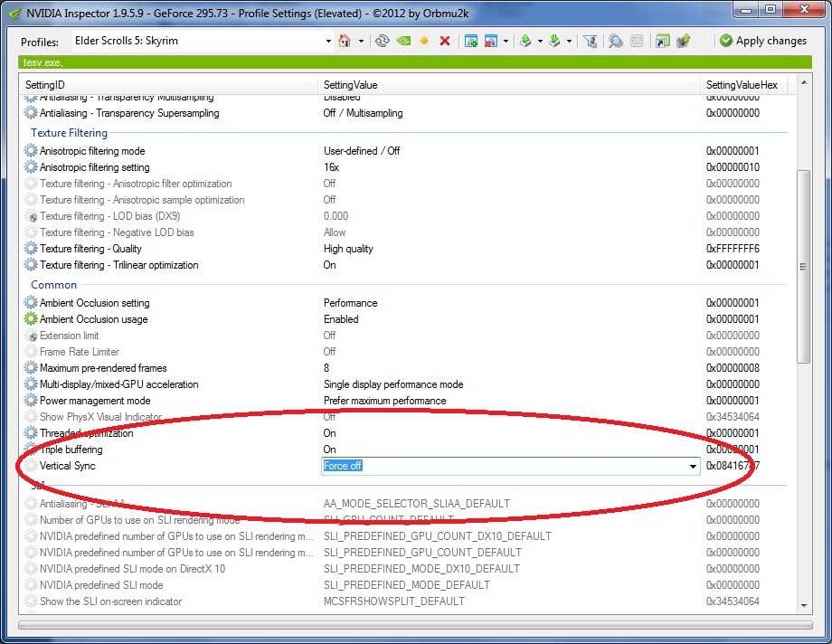The height and width of the screenshot is (644, 832).
Task: Click the settings list scrollbar up arrow
Action: point(804,83)
